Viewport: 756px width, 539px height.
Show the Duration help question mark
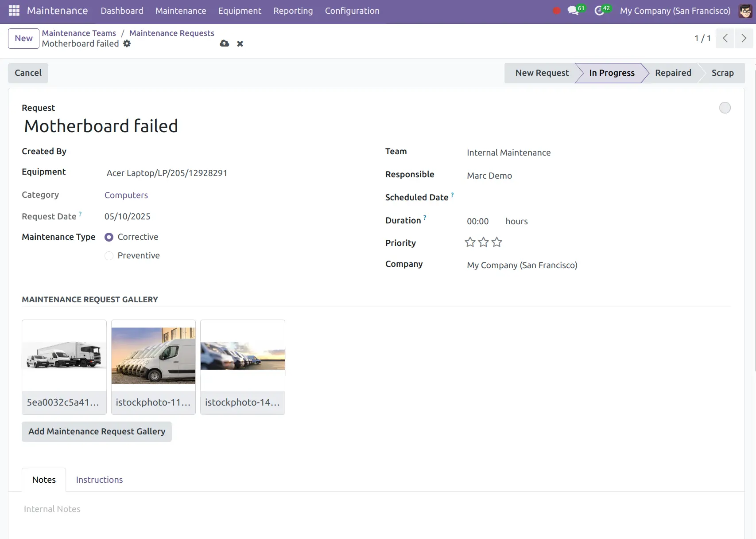425,218
